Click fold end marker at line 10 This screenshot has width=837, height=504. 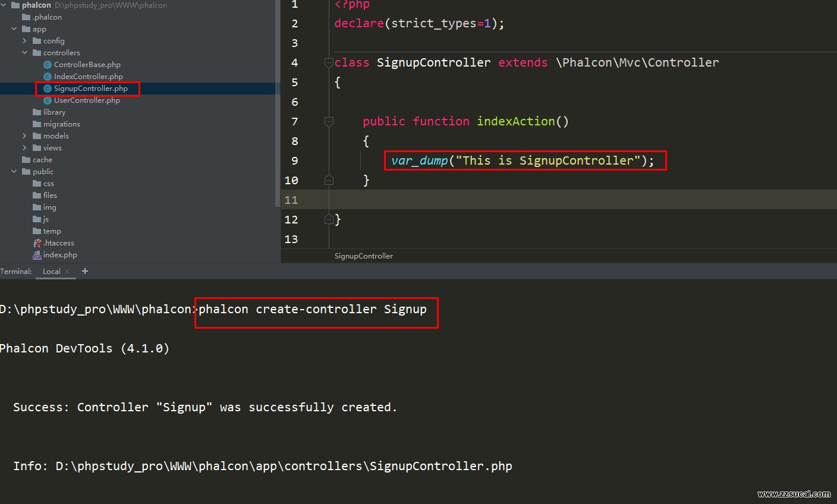coord(329,179)
